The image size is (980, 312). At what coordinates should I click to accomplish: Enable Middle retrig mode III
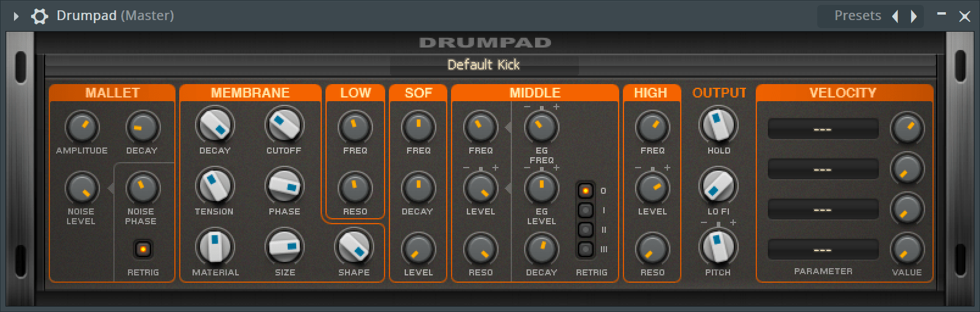586,249
